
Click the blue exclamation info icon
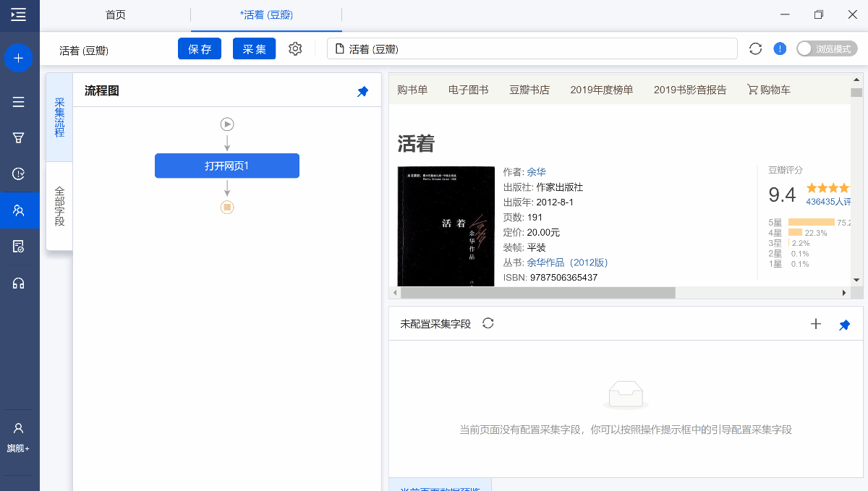click(x=780, y=48)
